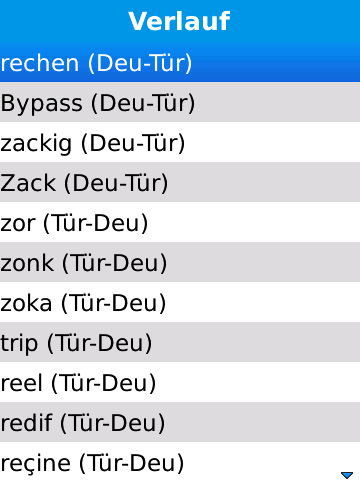Open the 'Zack (Deu-Tür)' entry
This screenshot has width=360, height=480.
pos(180,182)
